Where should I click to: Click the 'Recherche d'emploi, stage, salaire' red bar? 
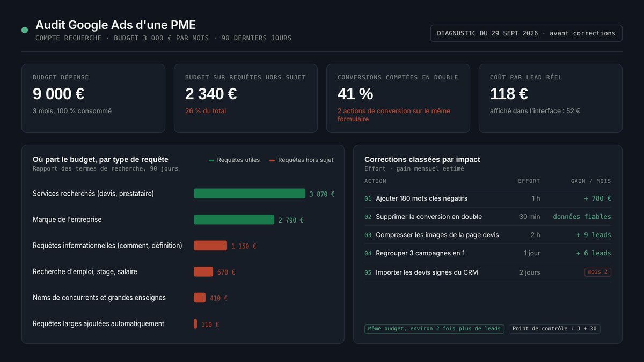(x=203, y=272)
